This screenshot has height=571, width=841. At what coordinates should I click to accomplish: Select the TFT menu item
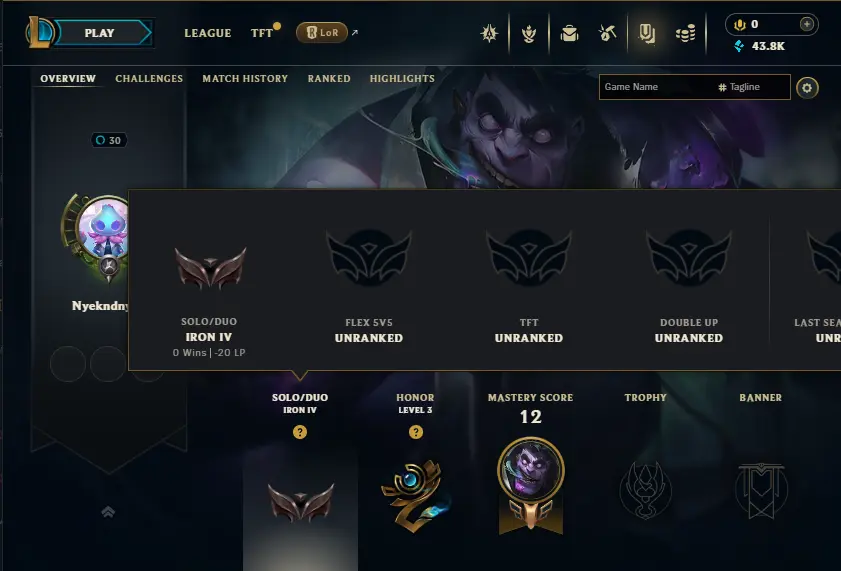click(x=262, y=33)
